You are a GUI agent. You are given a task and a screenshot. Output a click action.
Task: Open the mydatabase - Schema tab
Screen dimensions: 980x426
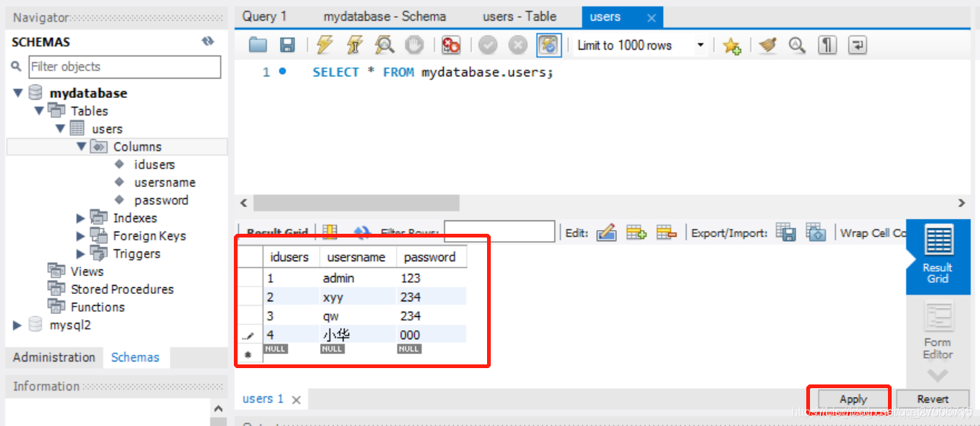[x=385, y=16]
